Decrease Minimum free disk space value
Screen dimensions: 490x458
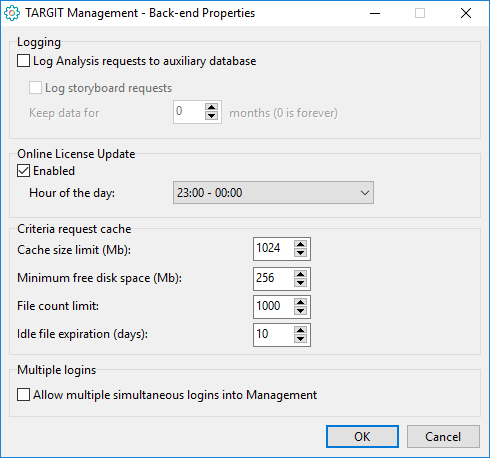301,283
